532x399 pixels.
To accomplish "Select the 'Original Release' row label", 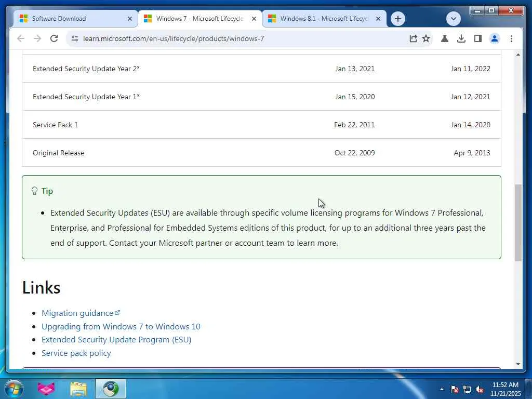I will point(58,153).
